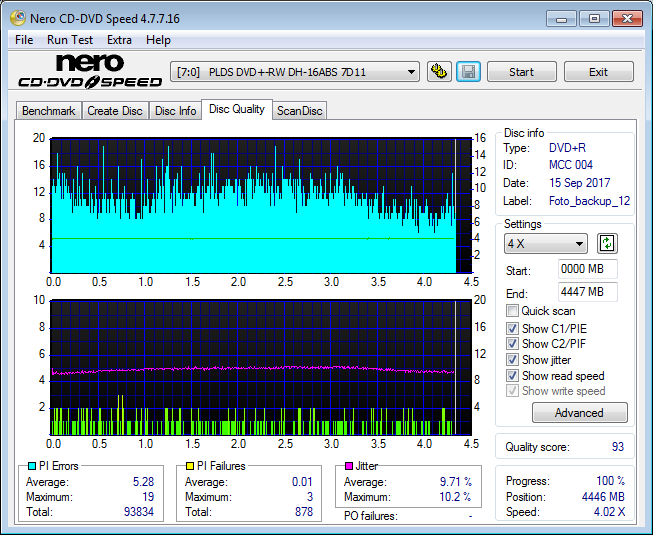
Task: Click PI Errors total value 93834
Action: click(x=139, y=512)
